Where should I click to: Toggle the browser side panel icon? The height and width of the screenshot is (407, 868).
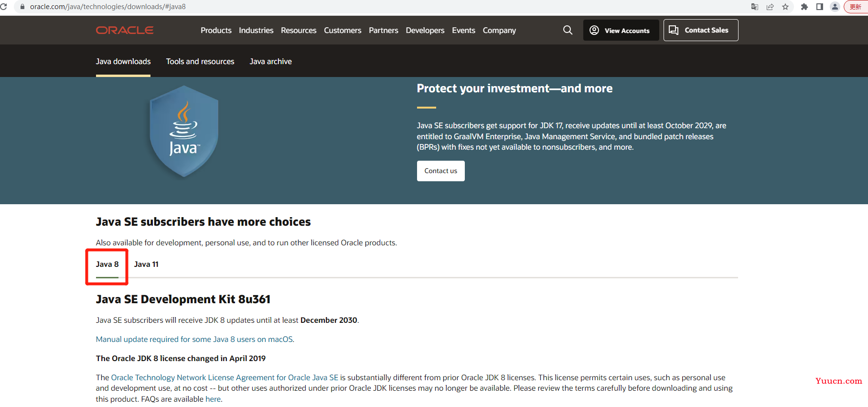point(820,7)
